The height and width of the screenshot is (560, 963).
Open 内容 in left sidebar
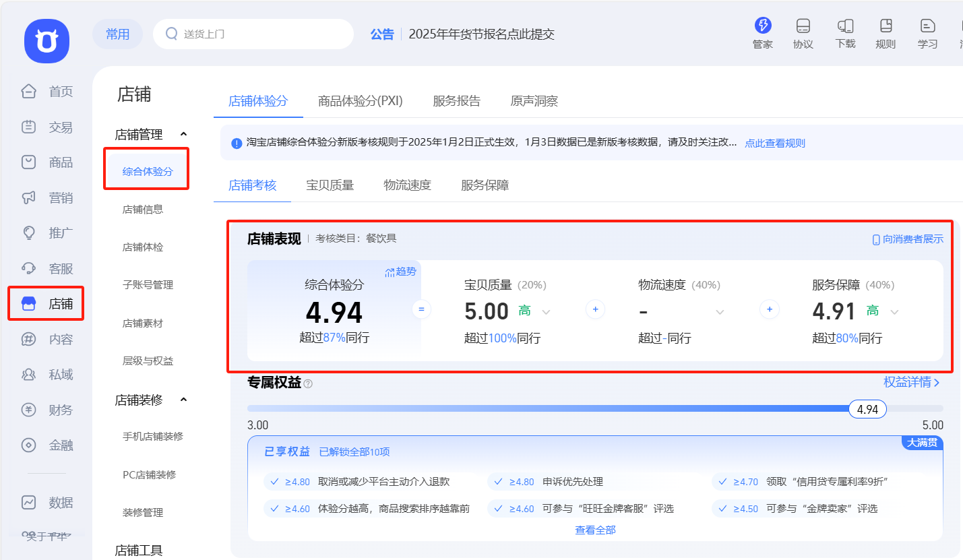[47, 340]
